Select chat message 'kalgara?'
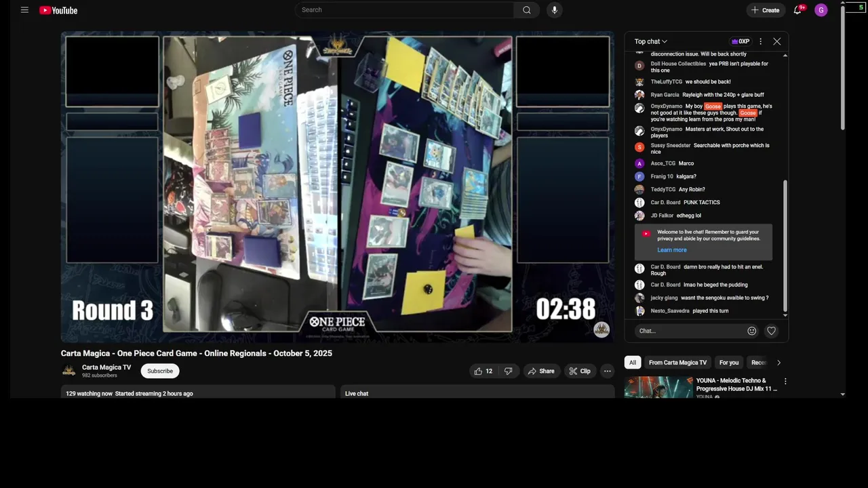This screenshot has width=868, height=488. tap(686, 176)
